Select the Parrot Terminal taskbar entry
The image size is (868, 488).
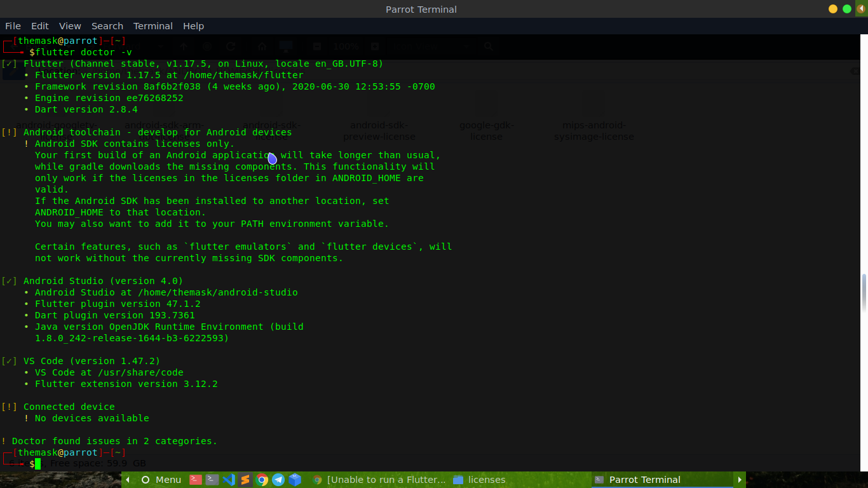(x=662, y=480)
